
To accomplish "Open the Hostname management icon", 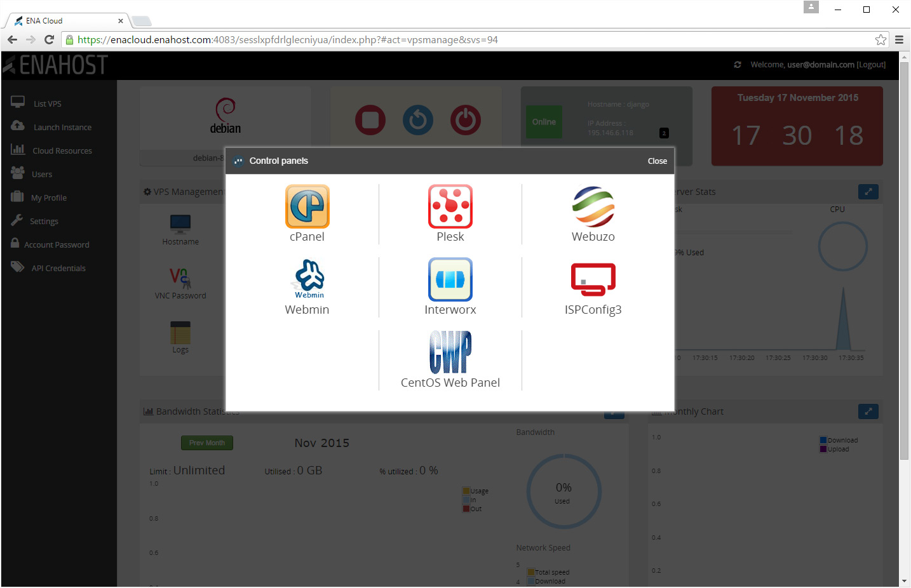I will tap(180, 225).
